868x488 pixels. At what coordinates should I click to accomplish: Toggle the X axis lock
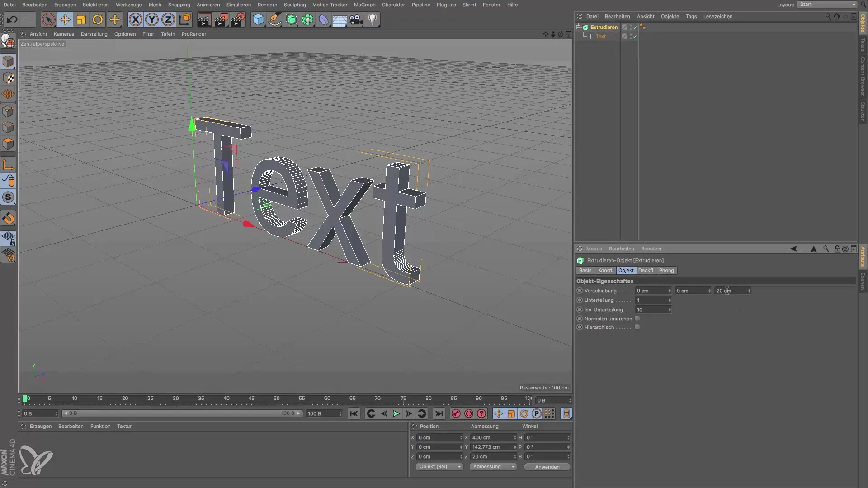point(135,20)
